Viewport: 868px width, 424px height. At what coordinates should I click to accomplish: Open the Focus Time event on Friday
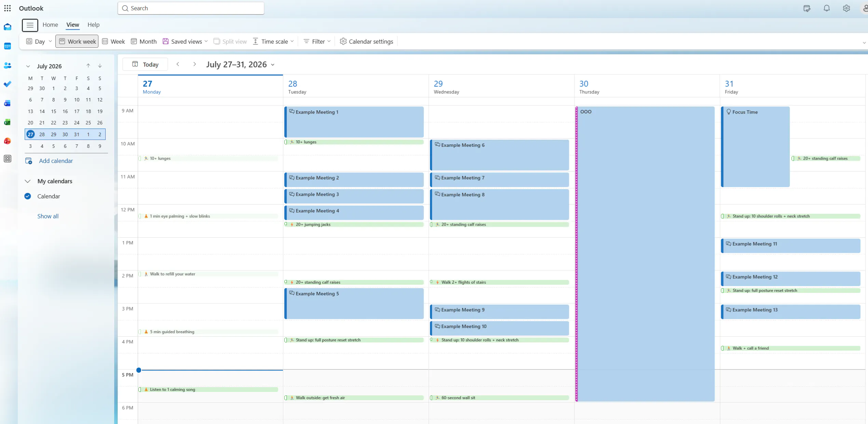(755, 147)
